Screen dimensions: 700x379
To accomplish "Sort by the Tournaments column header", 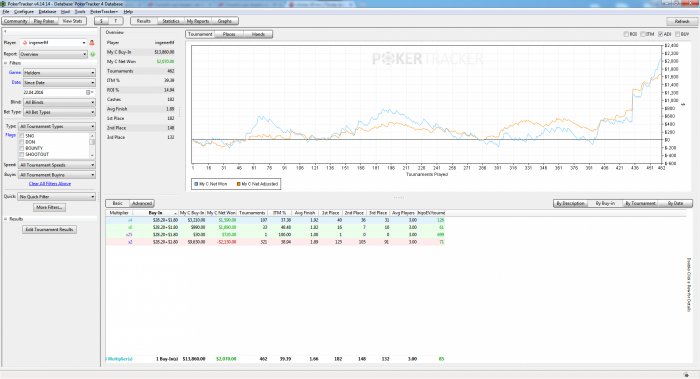I will pos(252,213).
